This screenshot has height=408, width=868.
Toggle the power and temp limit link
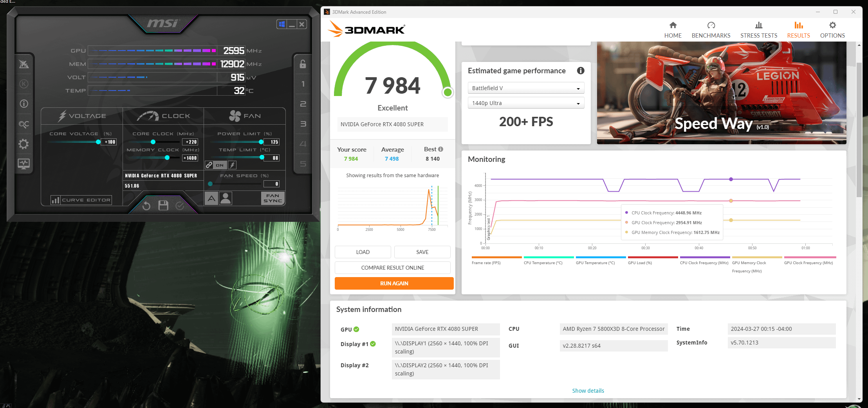tap(209, 165)
